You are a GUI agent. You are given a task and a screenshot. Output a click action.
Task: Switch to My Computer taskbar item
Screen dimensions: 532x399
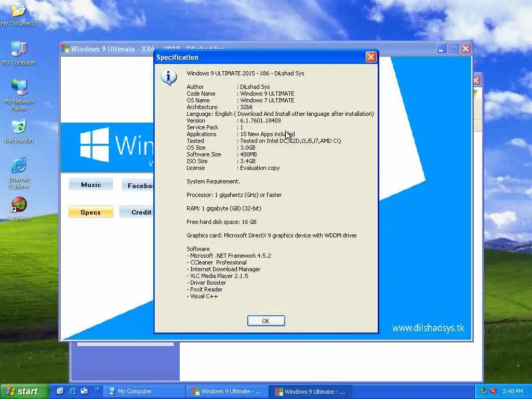coord(144,392)
